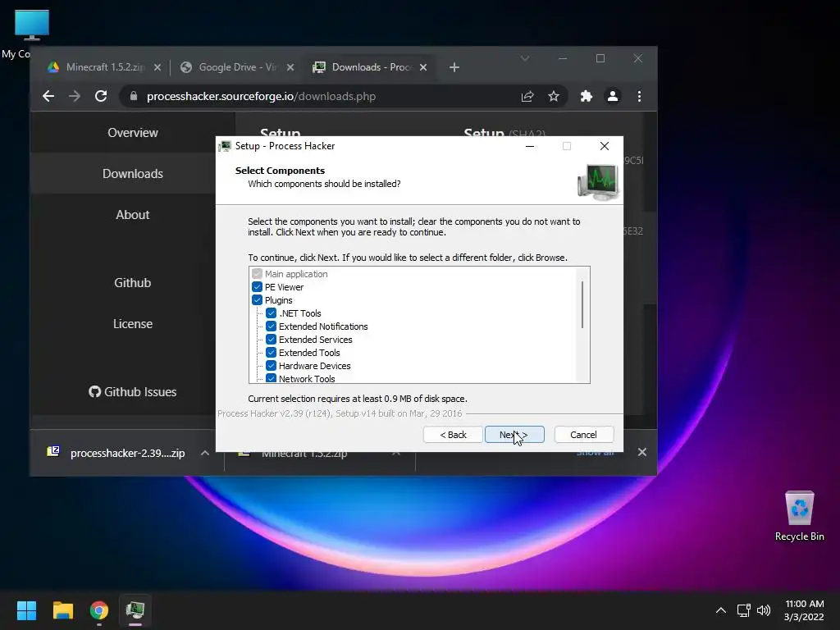
Task: Uncheck Extended Tools plugin
Action: point(271,353)
